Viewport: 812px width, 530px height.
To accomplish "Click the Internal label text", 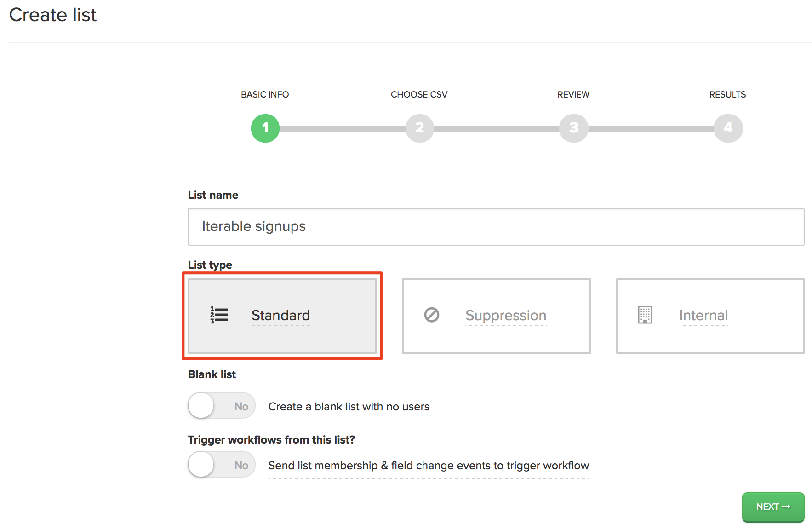I will click(x=704, y=316).
